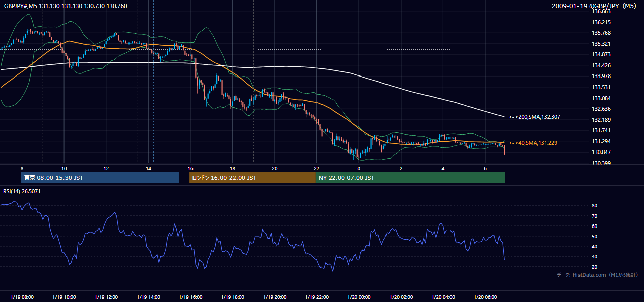This screenshot has width=644, height=302.
Task: Click hour tick '0' under price chart
Action: [359, 168]
